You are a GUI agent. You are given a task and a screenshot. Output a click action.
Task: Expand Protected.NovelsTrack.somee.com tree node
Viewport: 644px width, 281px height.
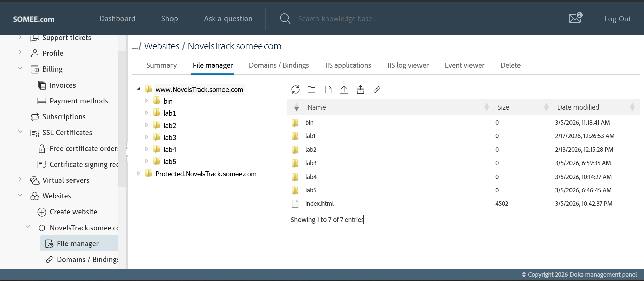(139, 174)
